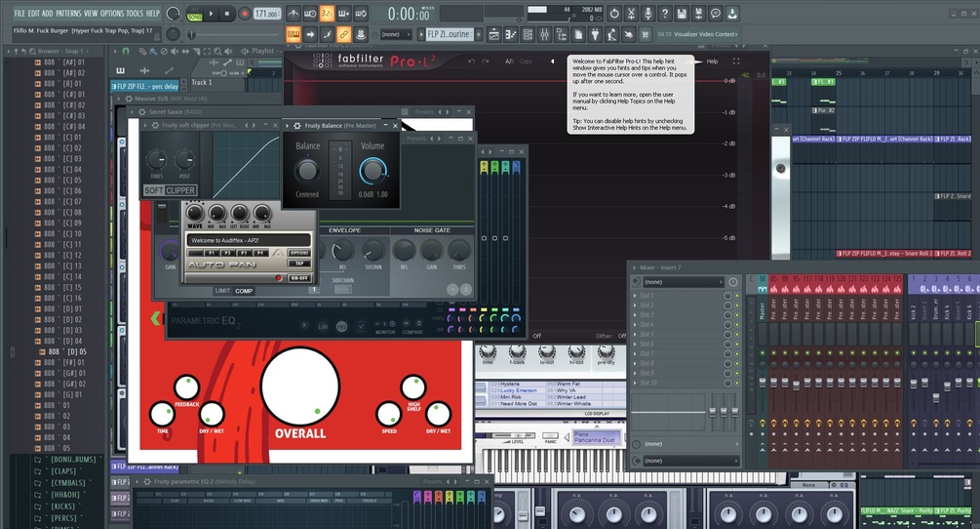Image resolution: width=980 pixels, height=529 pixels.
Task: Open the plugin picker plug icon
Action: [x=595, y=34]
